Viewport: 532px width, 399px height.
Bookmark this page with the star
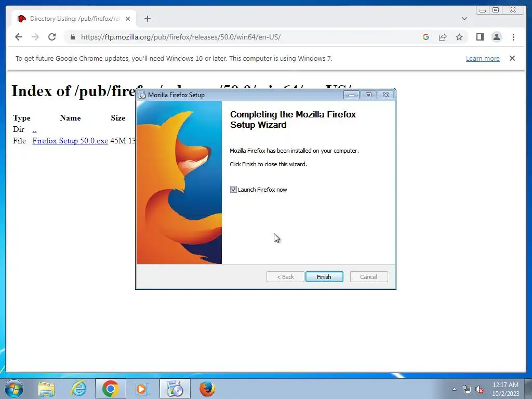[459, 37]
